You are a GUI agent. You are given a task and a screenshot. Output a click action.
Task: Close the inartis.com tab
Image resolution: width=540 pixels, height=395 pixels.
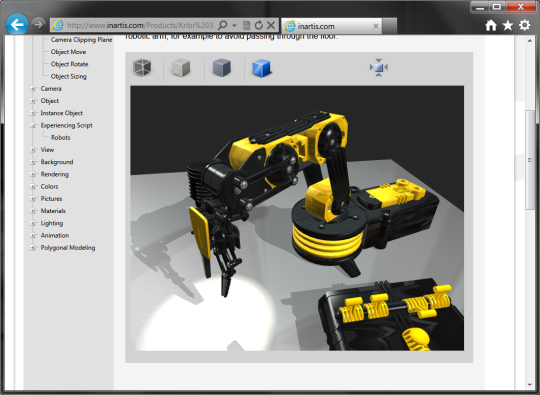tap(376, 26)
